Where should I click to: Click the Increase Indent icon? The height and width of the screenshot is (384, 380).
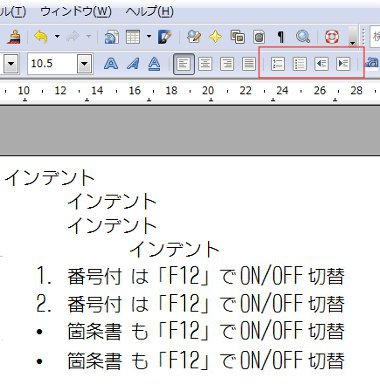coord(343,64)
